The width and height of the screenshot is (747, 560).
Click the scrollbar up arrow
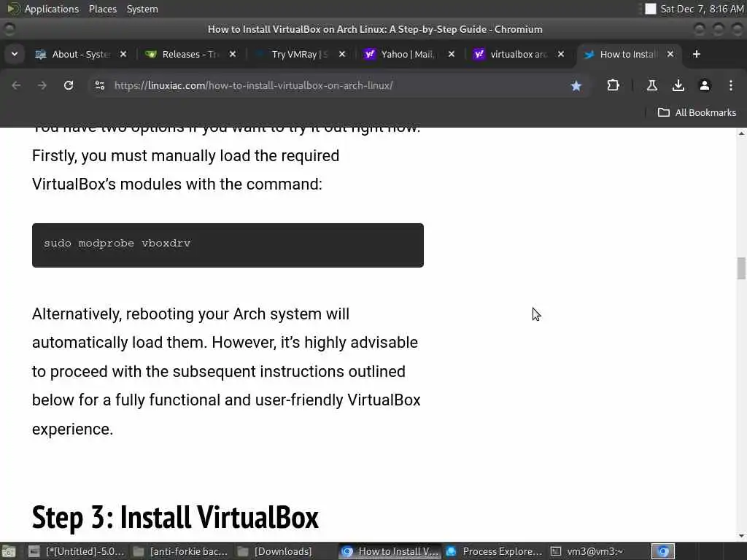point(741,133)
